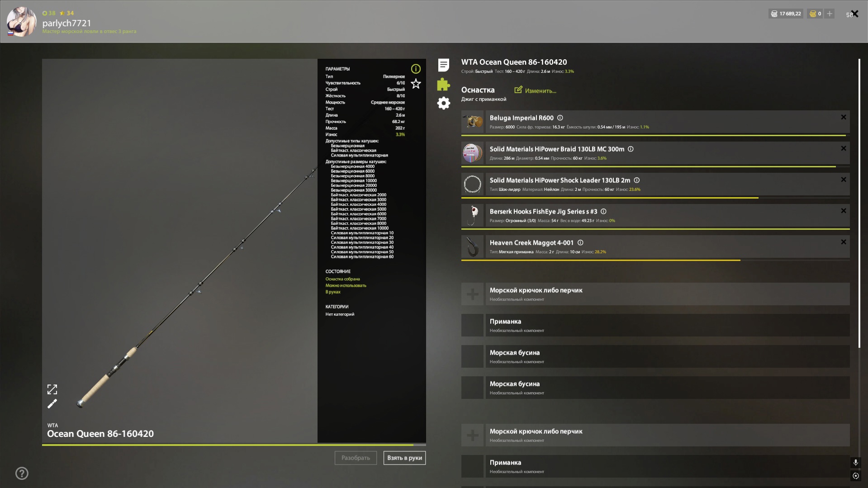Screen dimensions: 868x488
Task: Click the WTA Ocean Queen 86-160420 title
Action: click(x=514, y=62)
